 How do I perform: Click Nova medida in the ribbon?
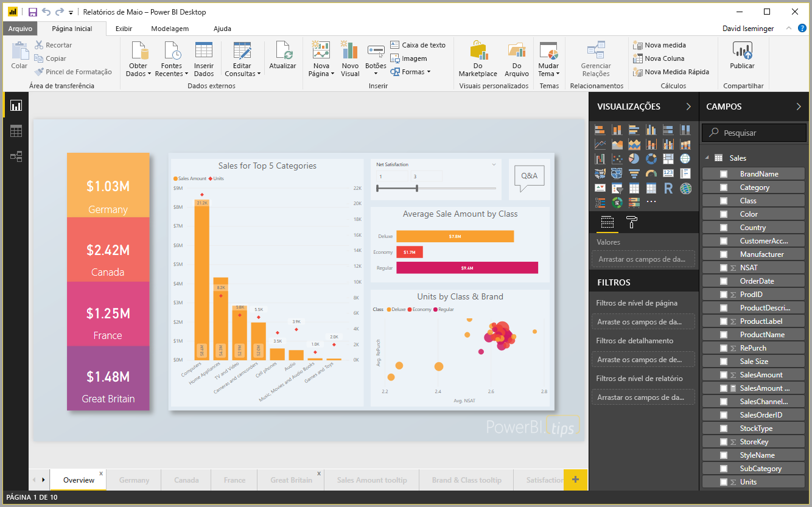tap(660, 45)
